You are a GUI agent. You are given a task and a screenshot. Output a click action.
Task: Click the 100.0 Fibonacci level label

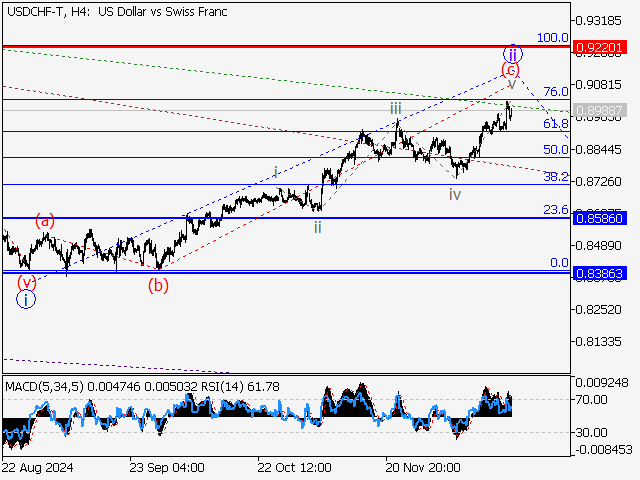pyautogui.click(x=552, y=38)
